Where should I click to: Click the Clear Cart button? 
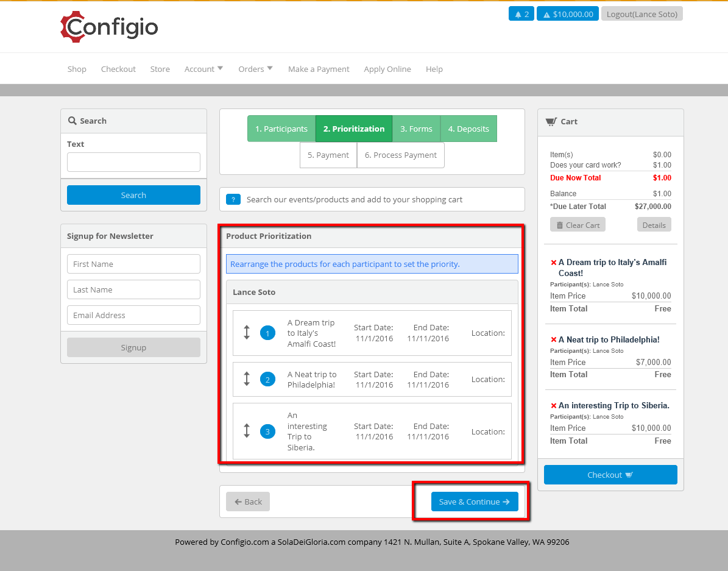(578, 225)
